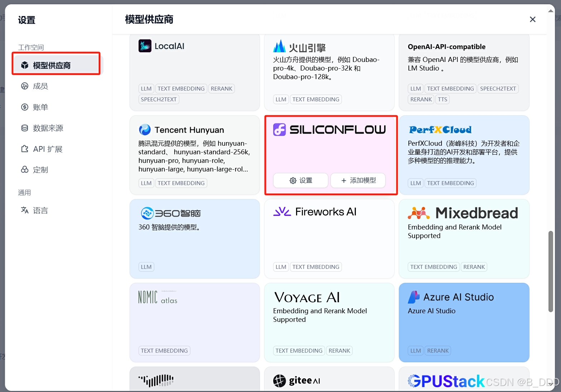This screenshot has width=561, height=392.
Task: Click the RERANK tag on LocalAI card
Action: [222, 89]
